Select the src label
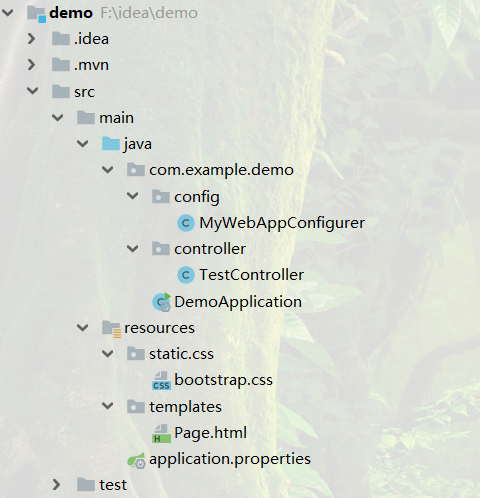 click(84, 92)
